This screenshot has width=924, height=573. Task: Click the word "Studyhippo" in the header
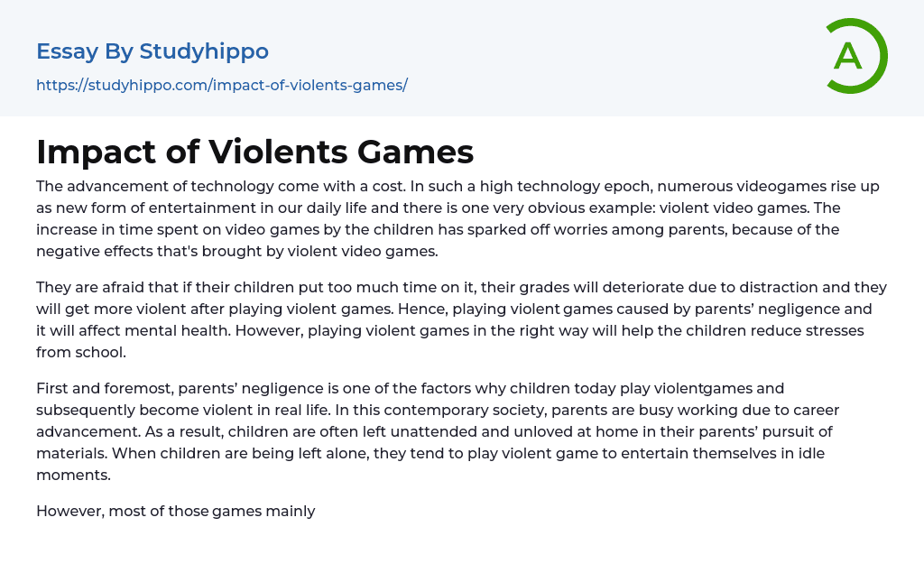tap(204, 51)
